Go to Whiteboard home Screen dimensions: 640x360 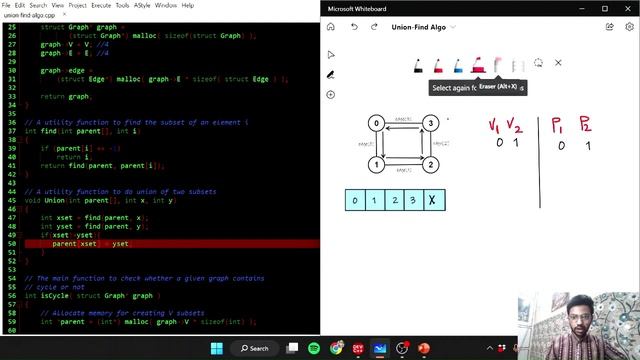pos(331,27)
